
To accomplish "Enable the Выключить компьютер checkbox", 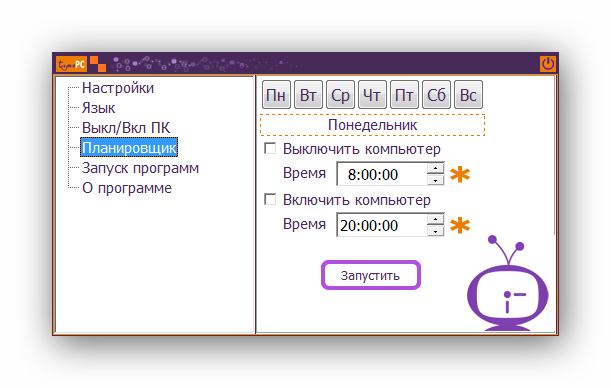I will [x=270, y=148].
